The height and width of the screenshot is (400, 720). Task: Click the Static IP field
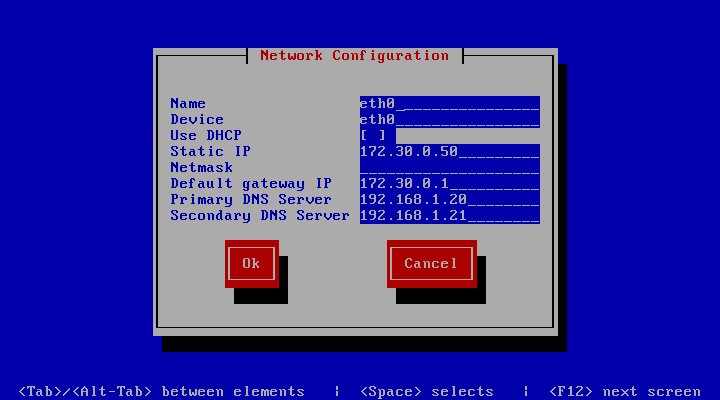(450, 152)
